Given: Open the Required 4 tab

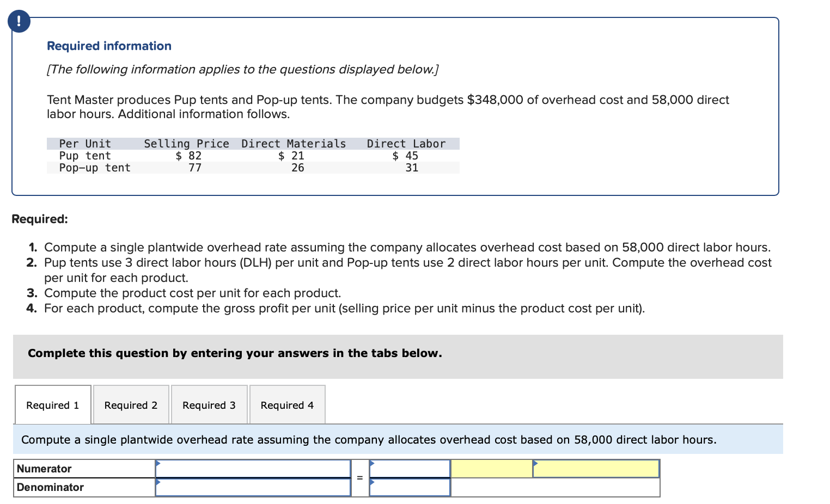Looking at the screenshot, I should [287, 405].
